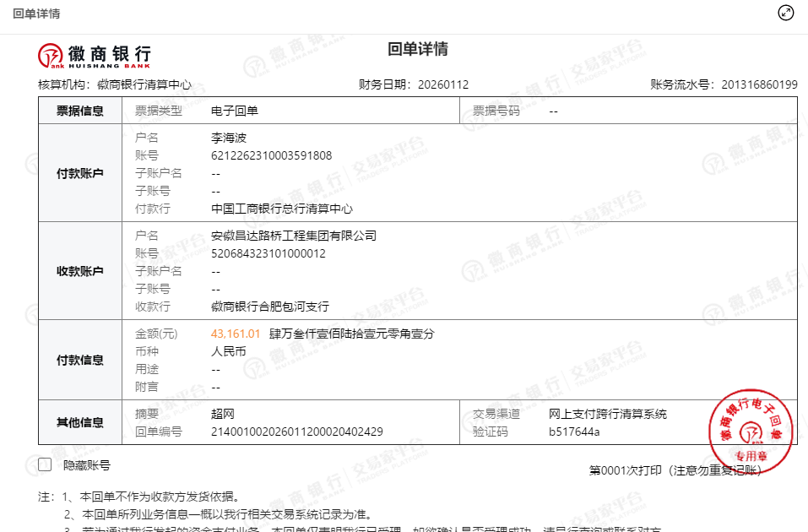
Task: Click the verification code b517644a
Action: (574, 432)
